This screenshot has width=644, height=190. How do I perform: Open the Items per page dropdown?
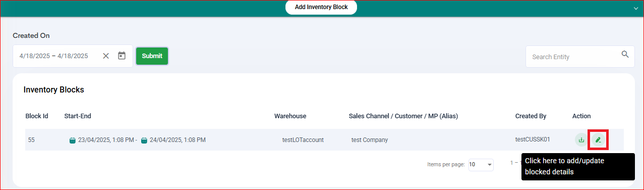tap(481, 165)
